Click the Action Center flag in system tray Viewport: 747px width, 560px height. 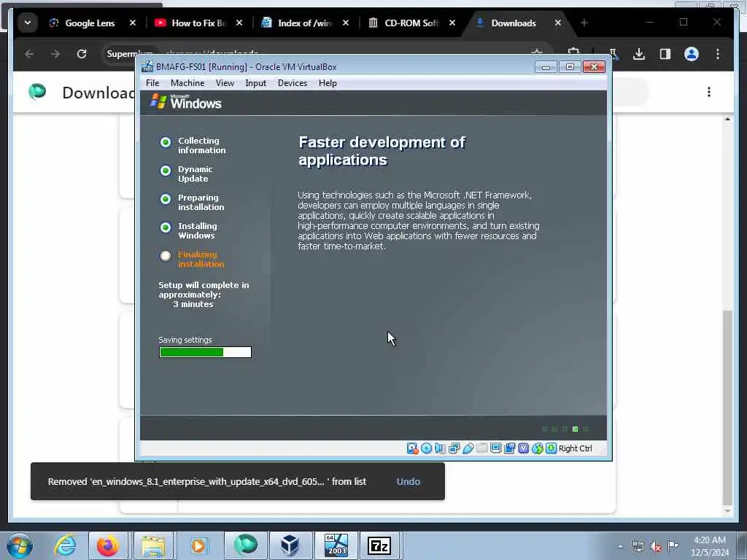673,546
